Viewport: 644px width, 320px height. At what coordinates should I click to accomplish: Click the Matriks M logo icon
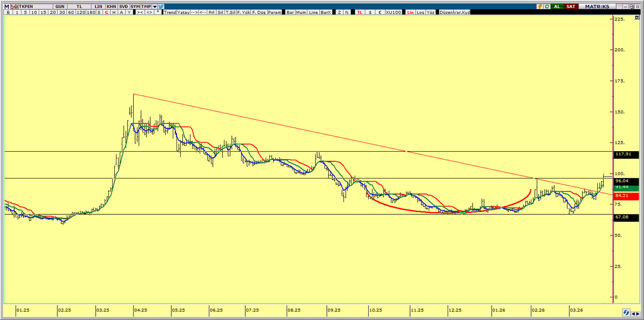[x=7, y=6]
